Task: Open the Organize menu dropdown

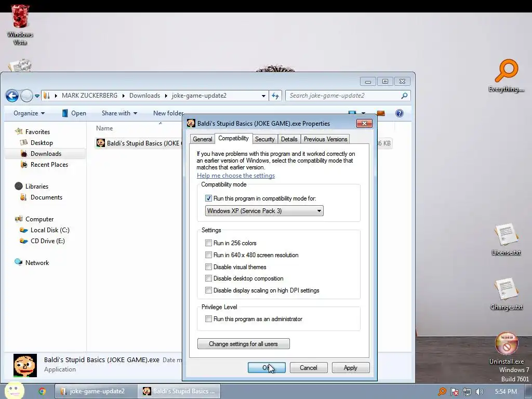Action: coord(29,113)
